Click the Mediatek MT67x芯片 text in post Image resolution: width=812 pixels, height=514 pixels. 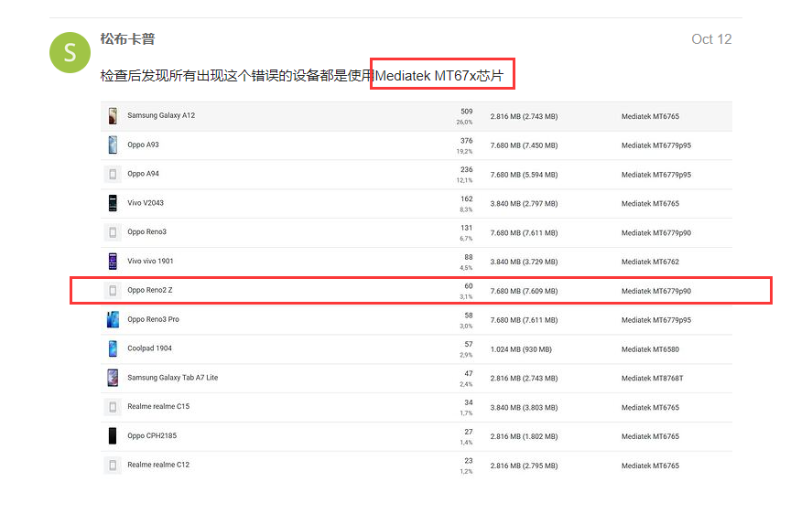[439, 76]
